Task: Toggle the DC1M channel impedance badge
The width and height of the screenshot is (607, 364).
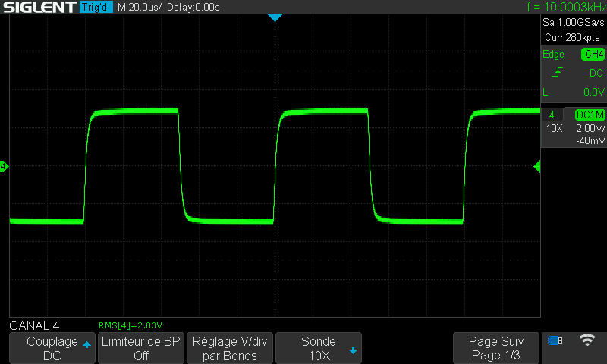Action: pyautogui.click(x=590, y=115)
